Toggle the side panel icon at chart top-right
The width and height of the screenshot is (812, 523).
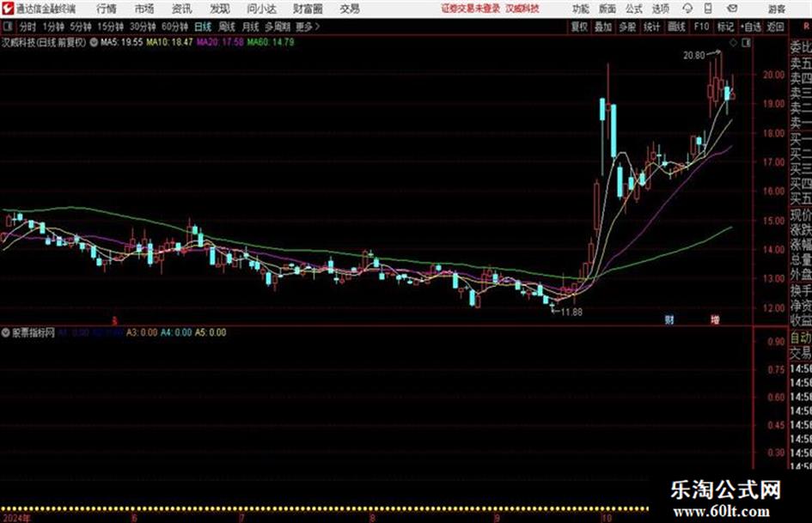pyautogui.click(x=746, y=43)
